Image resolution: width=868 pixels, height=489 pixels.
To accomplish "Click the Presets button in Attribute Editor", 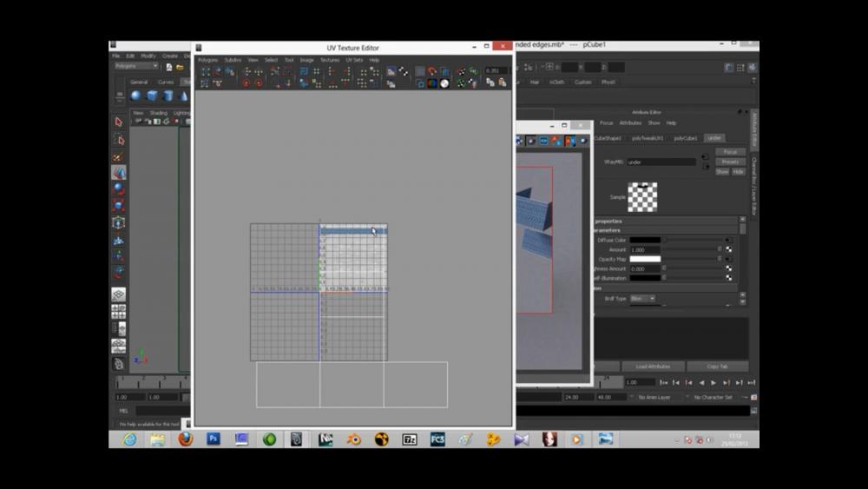I will point(730,162).
